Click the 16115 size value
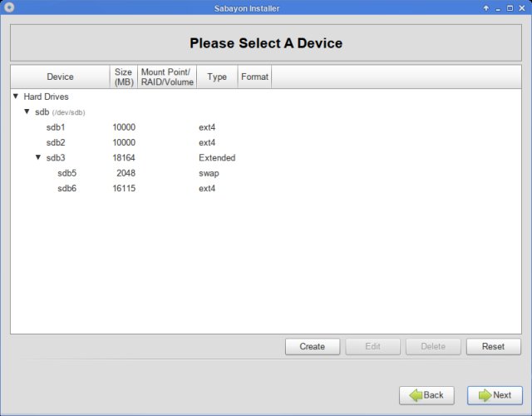532x416 pixels. (x=124, y=189)
